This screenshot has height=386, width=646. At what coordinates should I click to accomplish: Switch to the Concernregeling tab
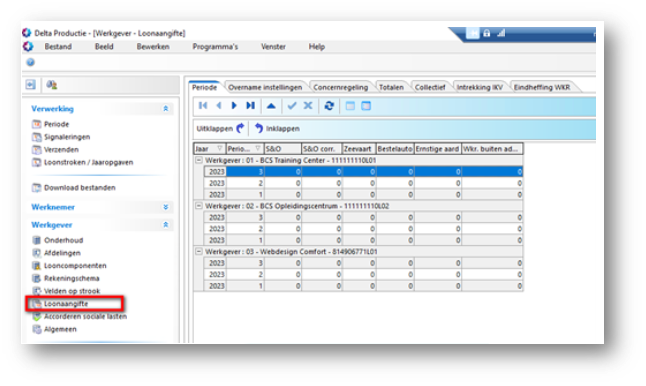pyautogui.click(x=340, y=87)
